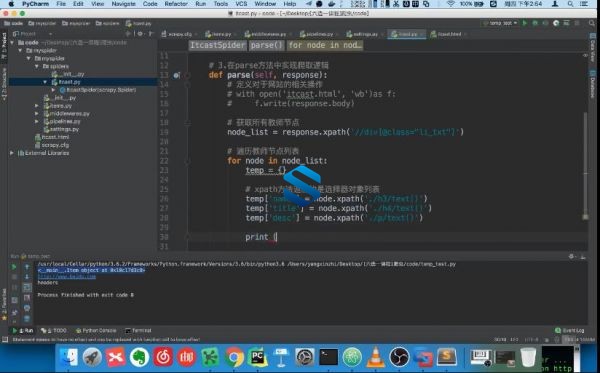Expand External Libraries node
This screenshot has height=373, width=600.
click(x=12, y=153)
